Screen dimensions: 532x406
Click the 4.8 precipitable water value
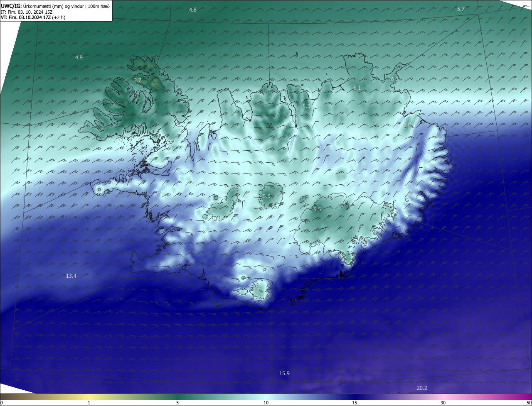(x=193, y=10)
